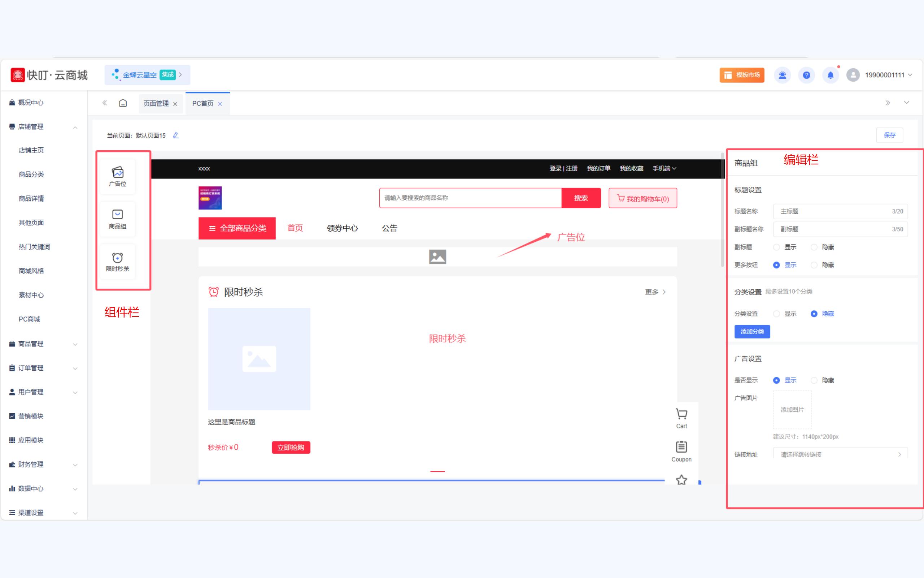Add the 广告位 component
924x578 pixels.
tap(118, 177)
